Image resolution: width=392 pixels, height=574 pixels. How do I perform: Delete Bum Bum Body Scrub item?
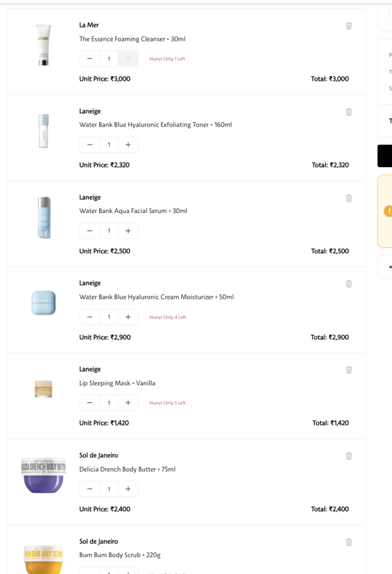click(x=349, y=542)
